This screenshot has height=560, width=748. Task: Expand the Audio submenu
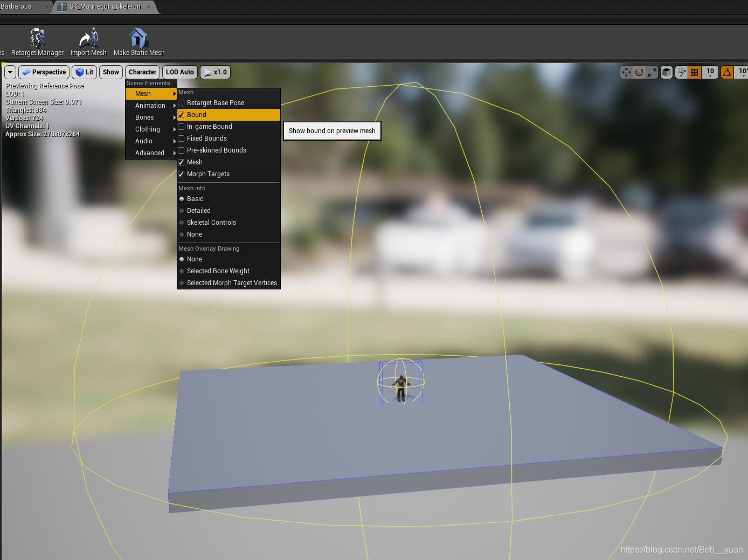pos(151,141)
